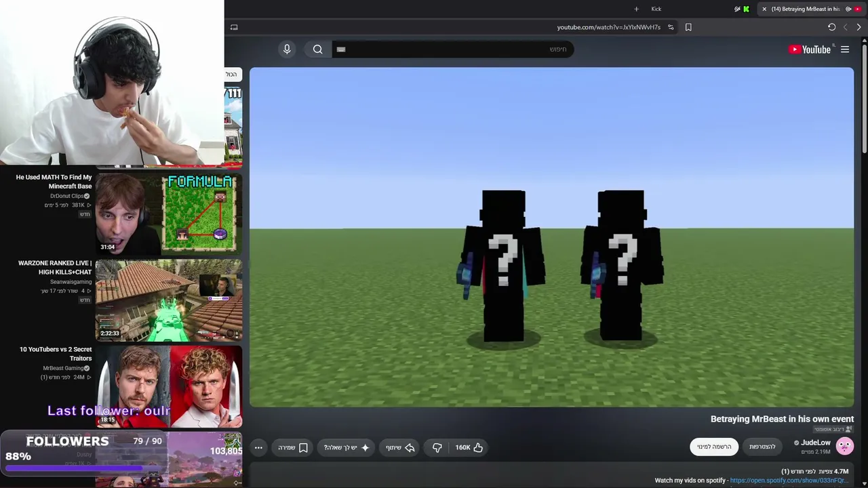
Task: Open DrDonut Clips channel name
Action: point(66,196)
